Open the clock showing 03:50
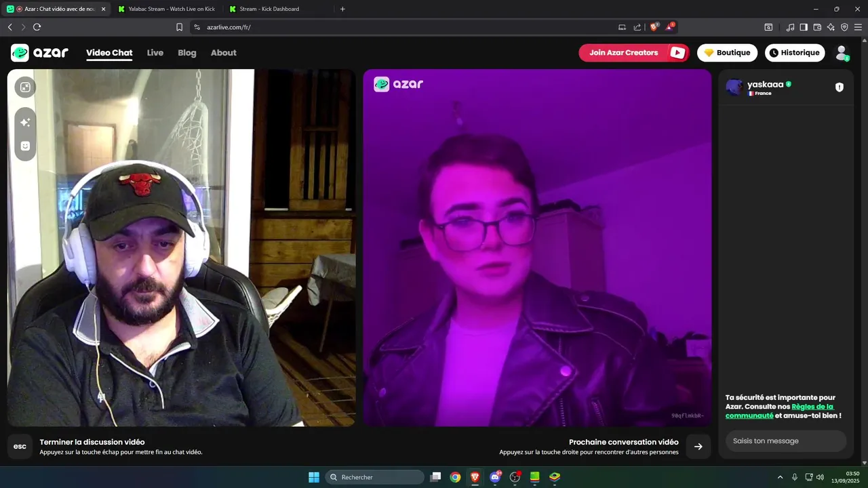This screenshot has height=488, width=868. (x=846, y=477)
